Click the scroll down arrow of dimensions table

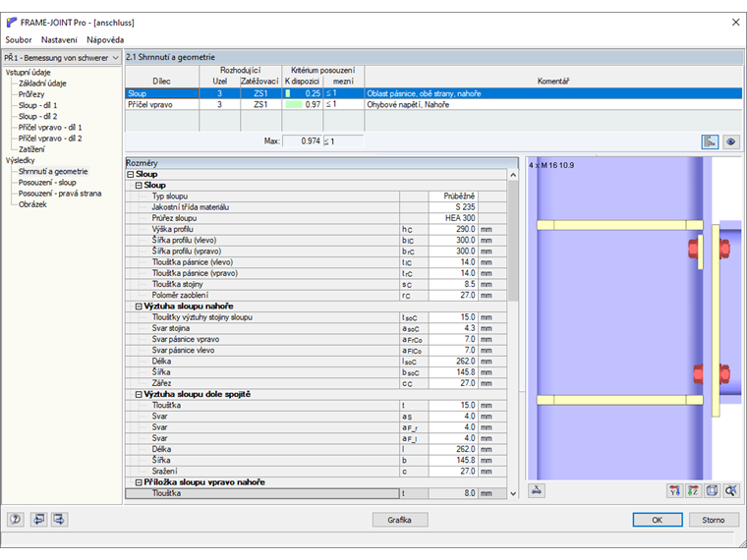click(x=513, y=493)
